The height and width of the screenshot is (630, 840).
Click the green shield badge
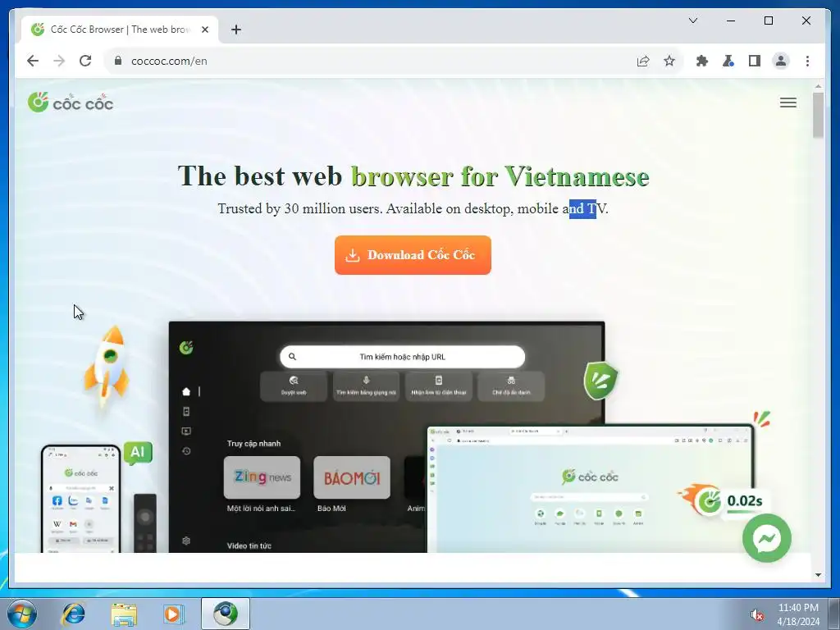(x=600, y=381)
